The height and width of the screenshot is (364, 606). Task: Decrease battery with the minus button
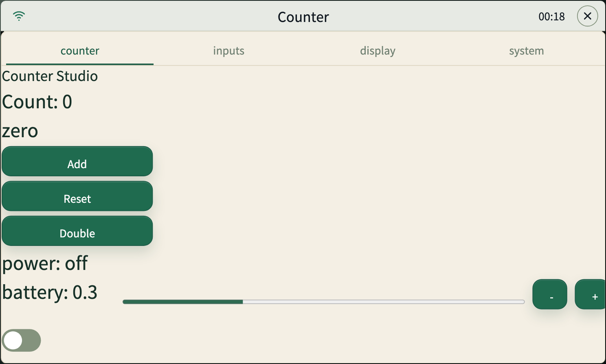[550, 294]
